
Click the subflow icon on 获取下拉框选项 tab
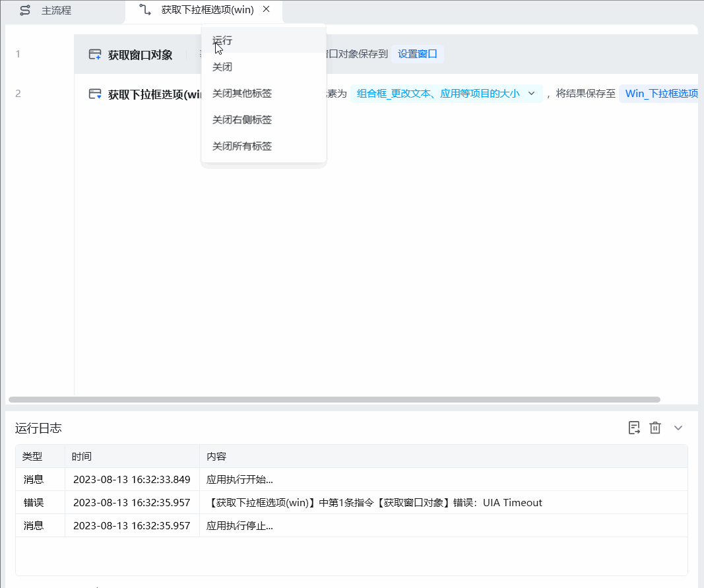click(x=145, y=9)
